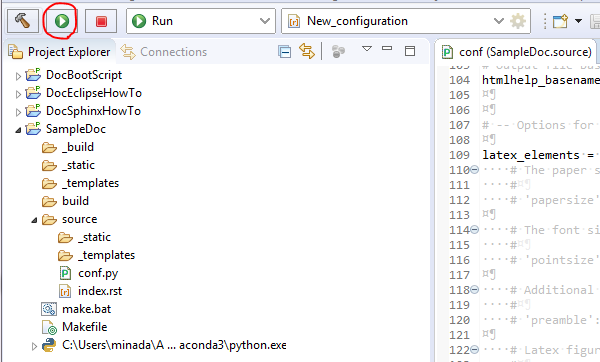Click line number 109 in the editor gutter
This screenshot has width=600, height=362.
point(459,155)
